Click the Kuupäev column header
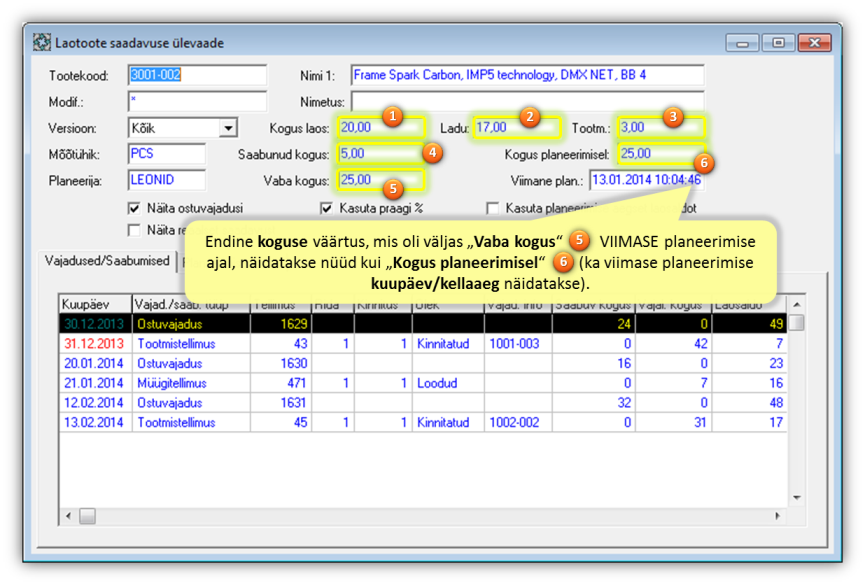This screenshot has width=865, height=585. [95, 305]
